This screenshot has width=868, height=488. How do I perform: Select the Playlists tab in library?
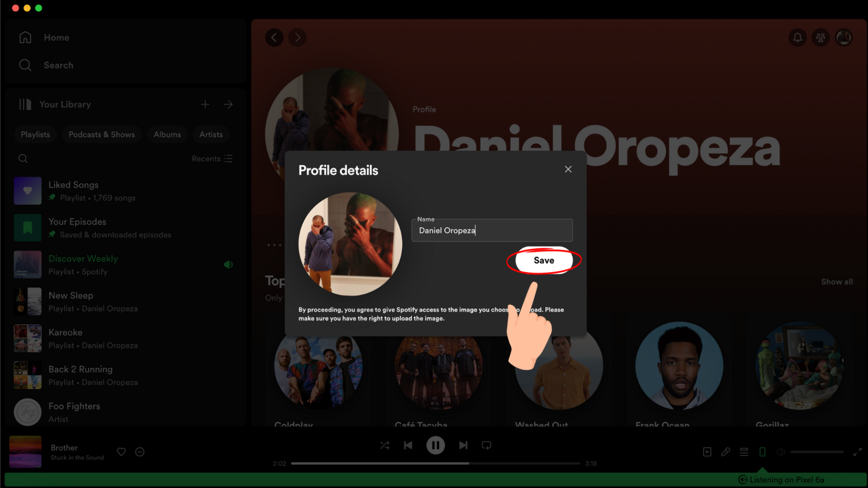pyautogui.click(x=35, y=134)
